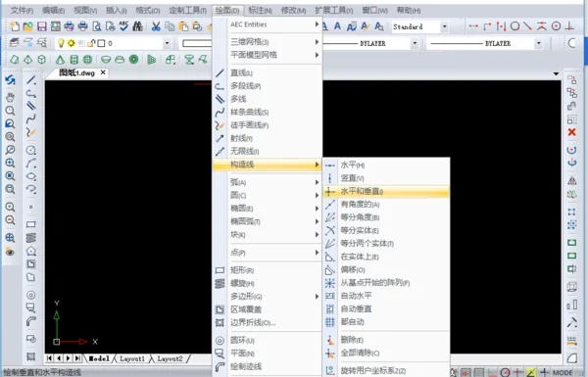Click the Donut ring tool in left toolbar
Image resolution: width=588 pixels, height=377 pixels.
point(31,295)
